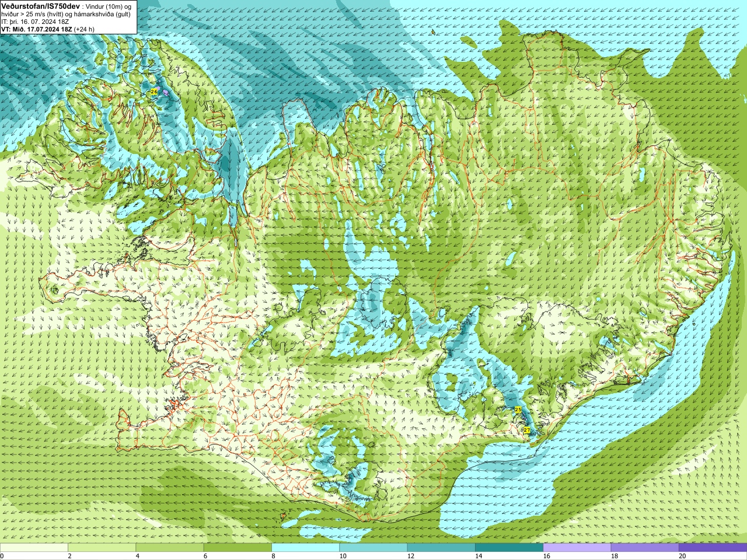
Task: Click the 0–2 m/s pale yellow legend swatch
Action: pos(34,548)
